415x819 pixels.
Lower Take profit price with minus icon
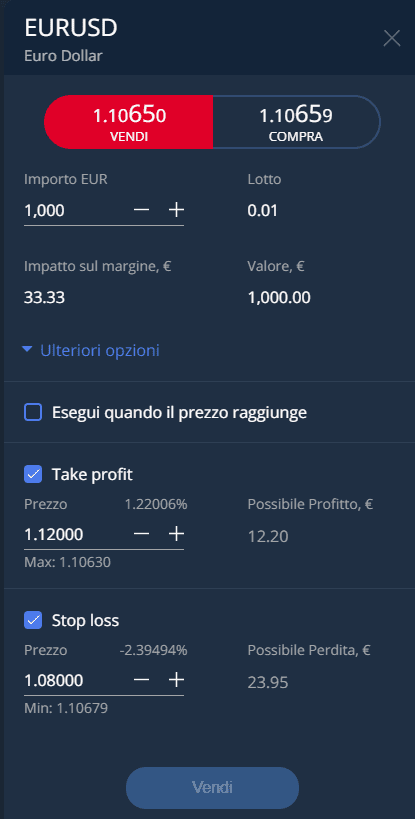coord(141,534)
